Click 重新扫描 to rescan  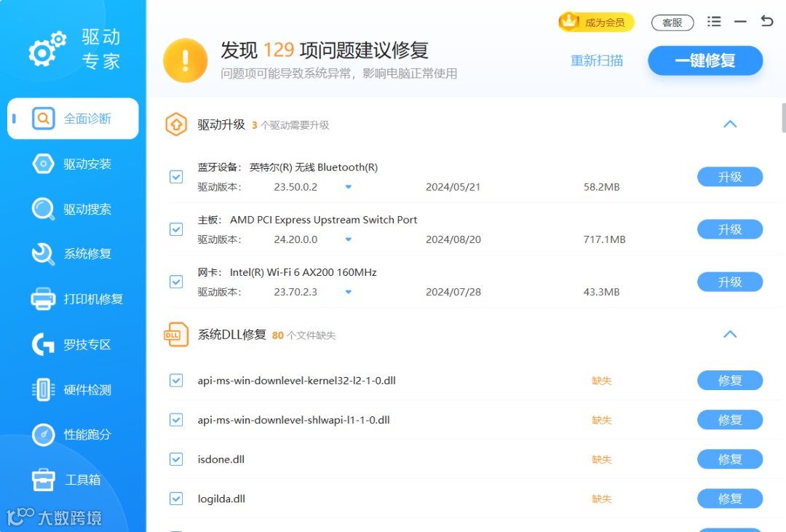[x=597, y=60]
